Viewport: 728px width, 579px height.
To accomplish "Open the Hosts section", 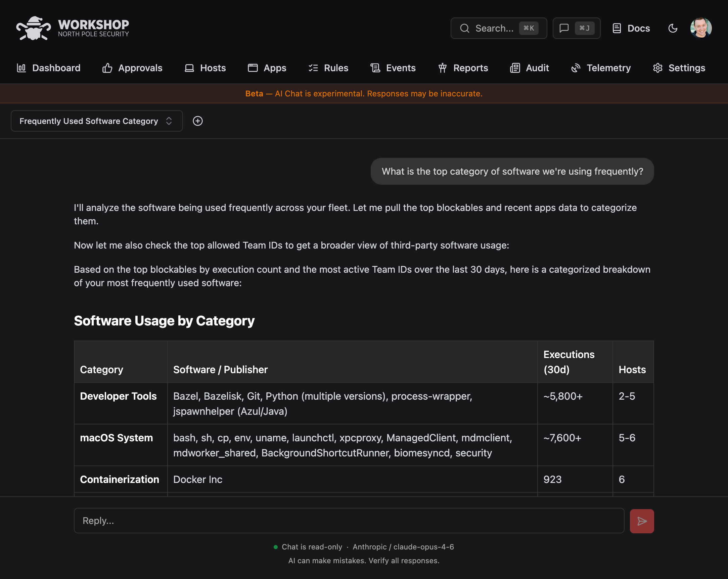I will [x=205, y=68].
